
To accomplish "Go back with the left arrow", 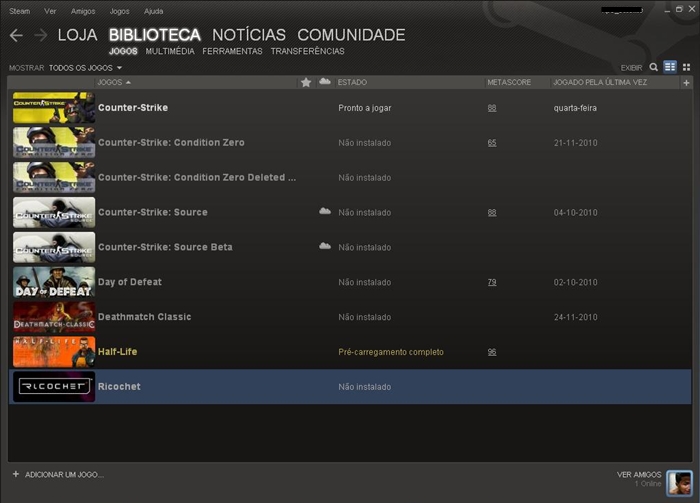I will click(16, 35).
